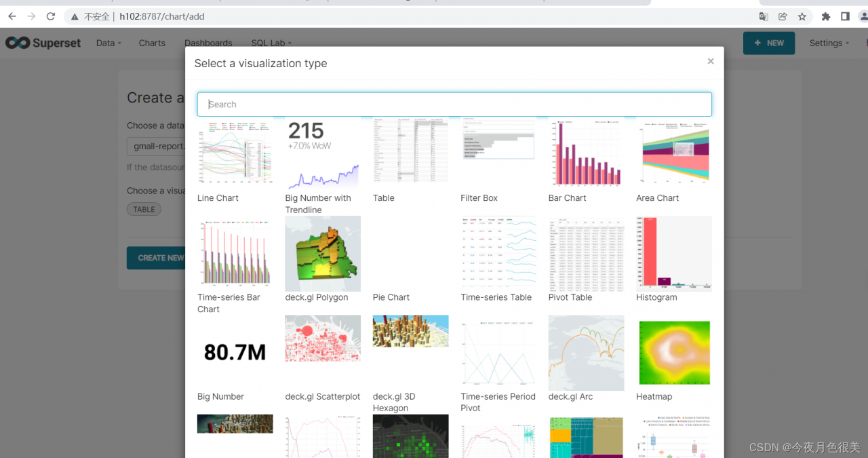Choose the Heatmap visualization thumbnail
868x458 pixels.
click(674, 353)
